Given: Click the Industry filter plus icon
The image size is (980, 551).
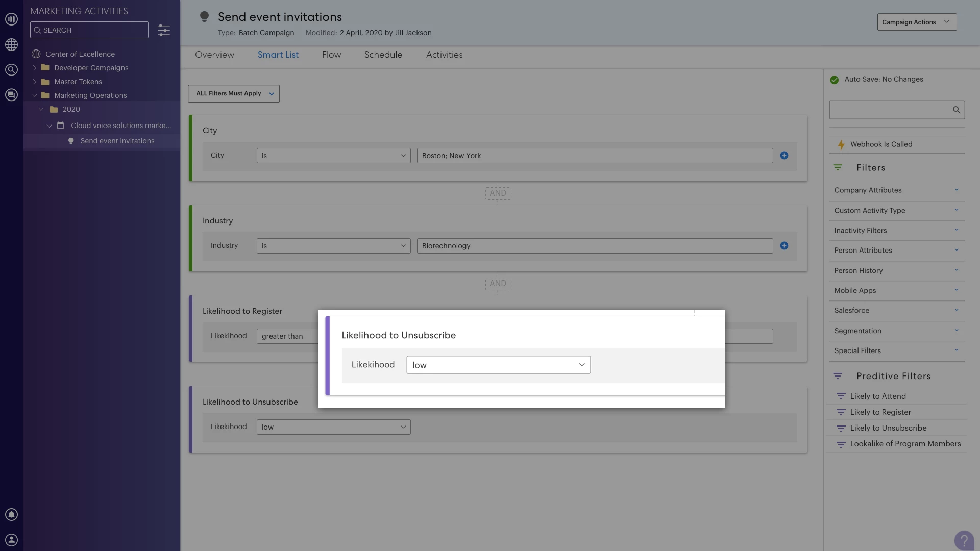Looking at the screenshot, I should tap(784, 246).
